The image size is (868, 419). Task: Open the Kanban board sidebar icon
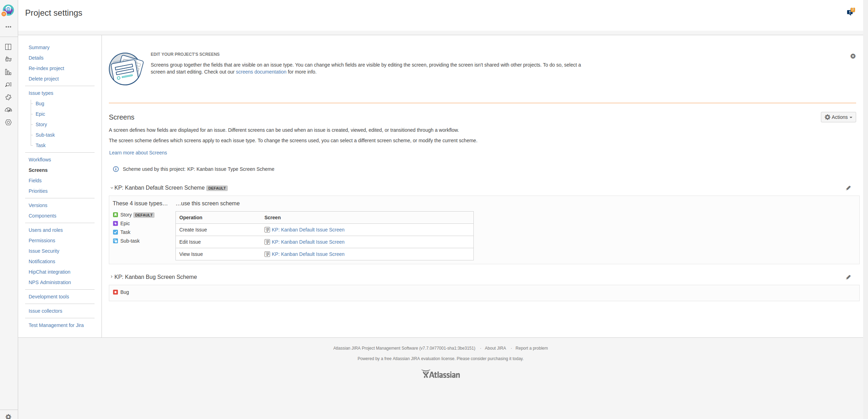pyautogui.click(x=8, y=47)
